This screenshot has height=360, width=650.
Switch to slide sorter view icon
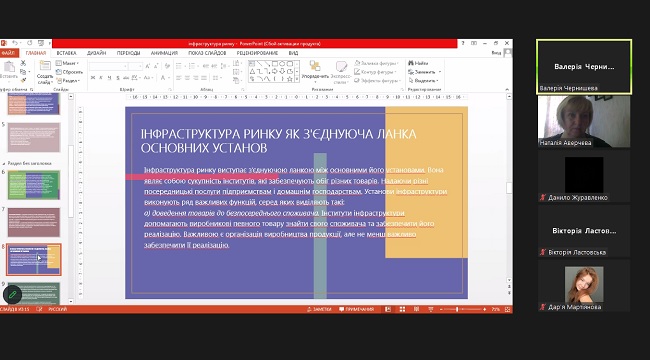[x=402, y=309]
